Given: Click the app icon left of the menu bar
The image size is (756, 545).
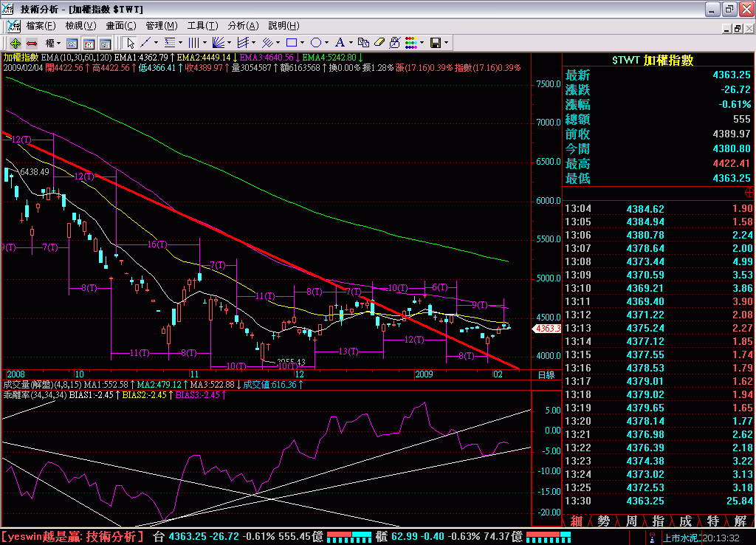Looking at the screenshot, I should point(14,26).
